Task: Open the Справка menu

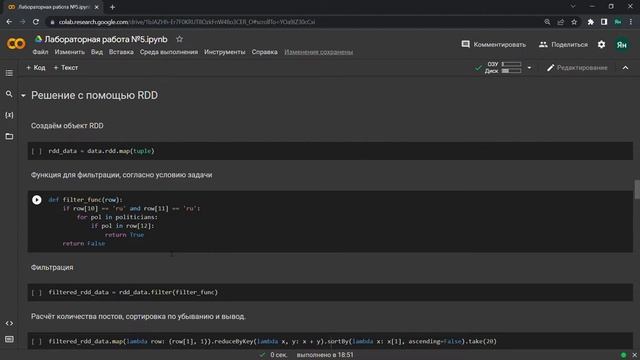Action: point(264,52)
